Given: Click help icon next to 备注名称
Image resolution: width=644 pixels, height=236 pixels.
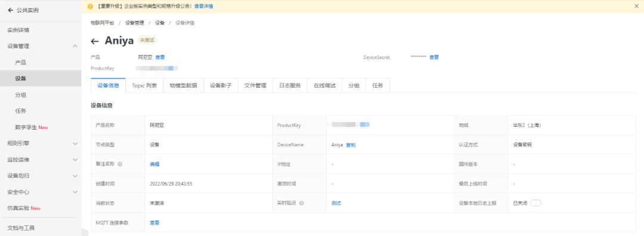Looking at the screenshot, I should 120,164.
